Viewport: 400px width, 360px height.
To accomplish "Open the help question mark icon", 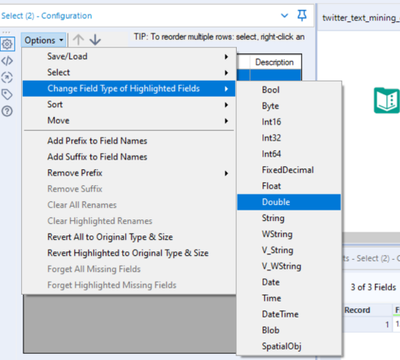I will (x=7, y=111).
